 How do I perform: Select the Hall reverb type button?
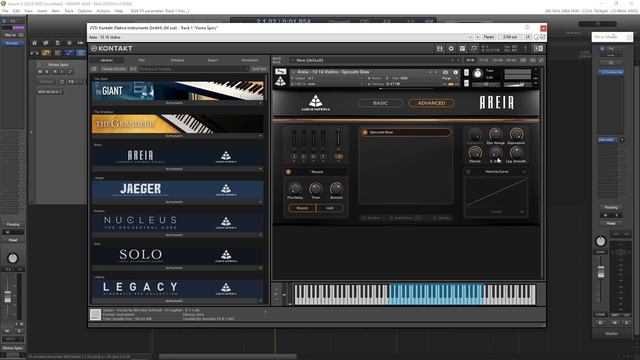[329, 208]
